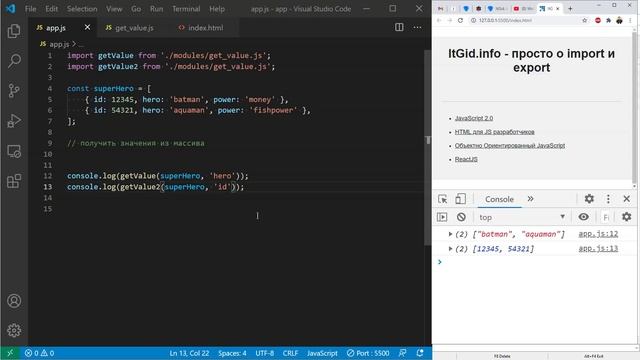Click the feedback icon in status bar
This screenshot has height=360, width=640.
tap(402, 353)
